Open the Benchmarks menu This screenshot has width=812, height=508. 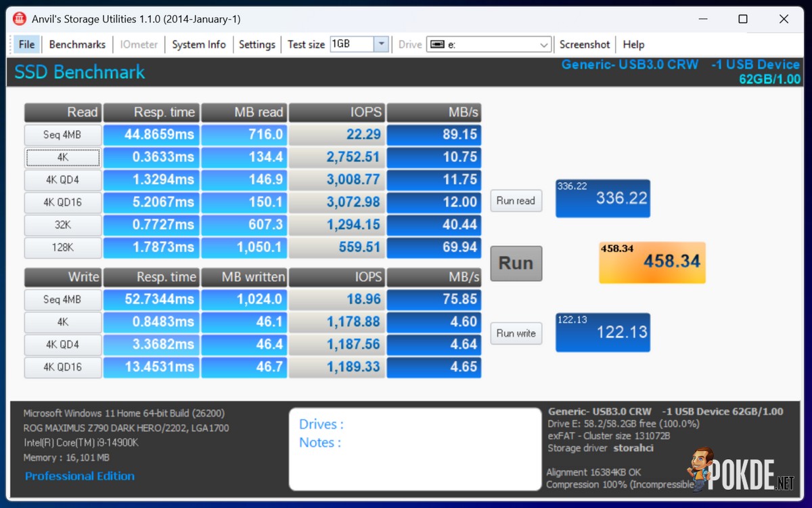(77, 44)
